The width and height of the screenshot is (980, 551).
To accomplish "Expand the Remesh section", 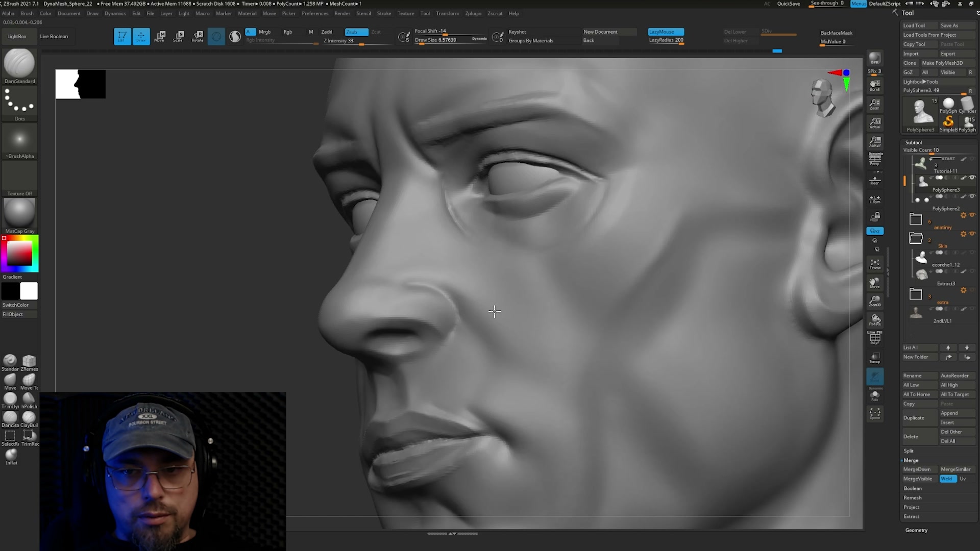I will (913, 497).
